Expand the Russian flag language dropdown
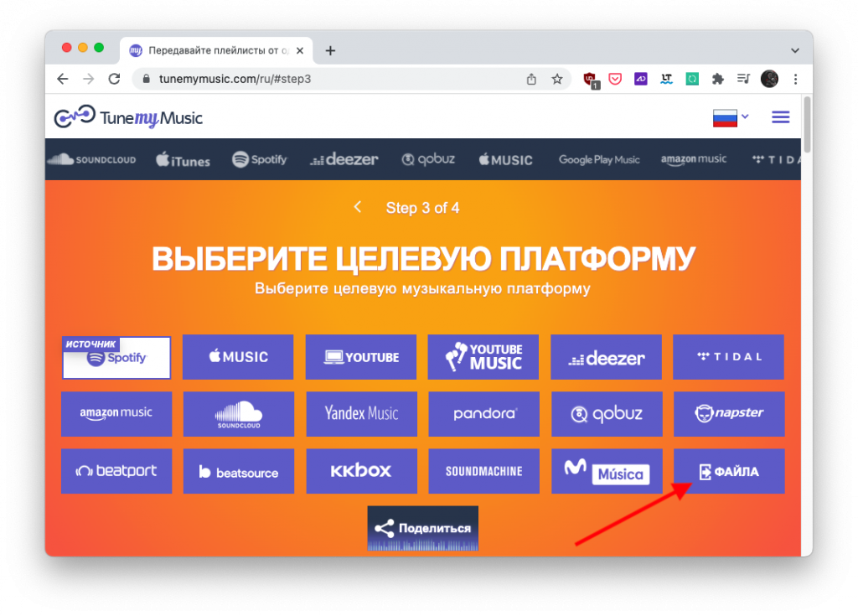Image resolution: width=858 pixels, height=616 pixels. pos(731,117)
